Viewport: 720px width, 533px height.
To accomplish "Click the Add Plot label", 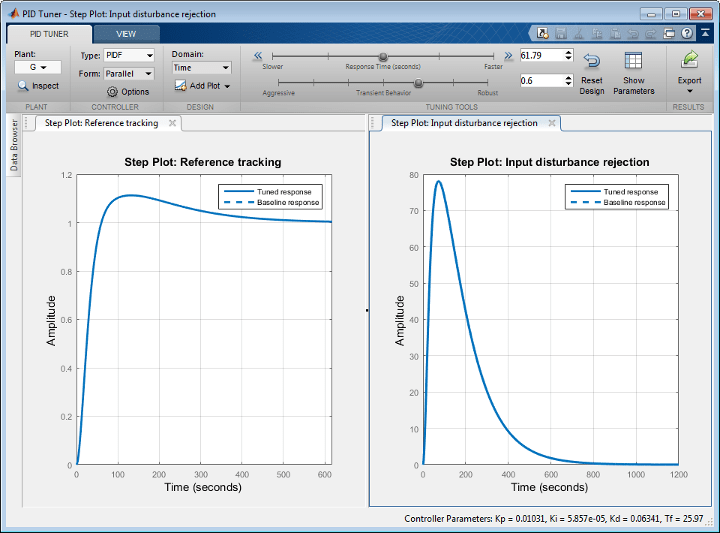I will (x=205, y=86).
